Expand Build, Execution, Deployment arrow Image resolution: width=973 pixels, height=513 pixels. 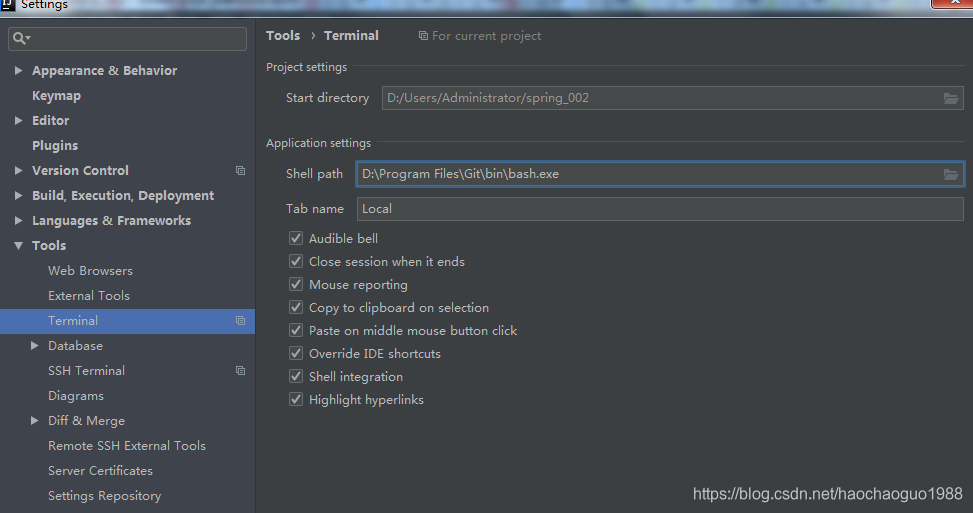(x=19, y=195)
